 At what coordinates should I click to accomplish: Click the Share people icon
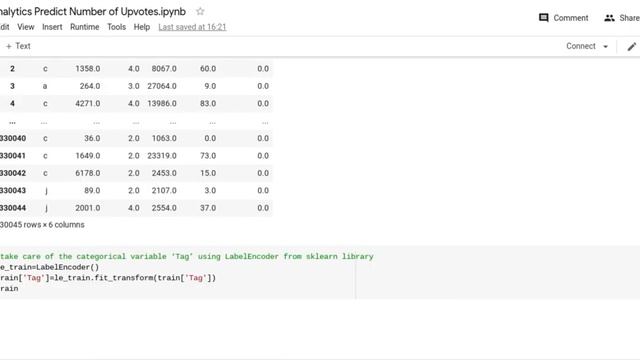coord(609,18)
